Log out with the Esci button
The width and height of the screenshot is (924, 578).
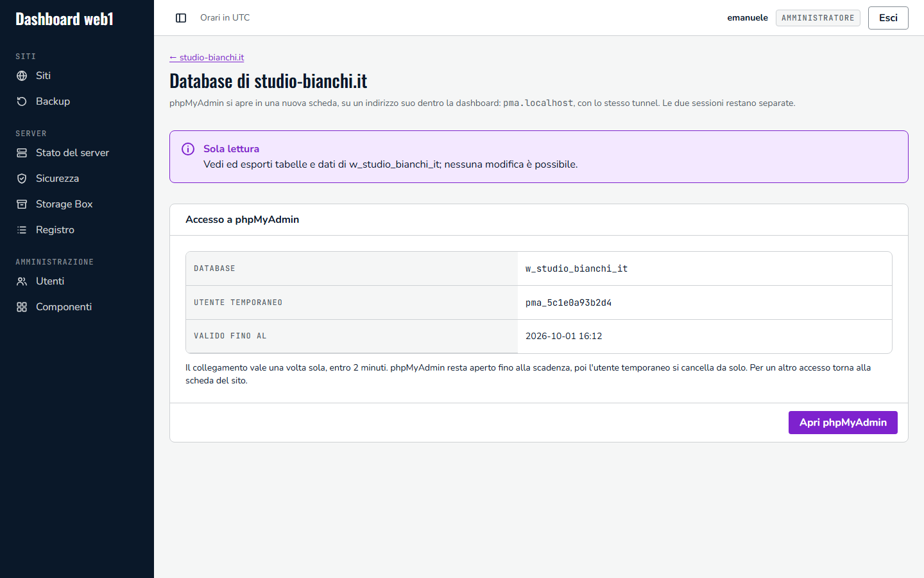pos(888,18)
